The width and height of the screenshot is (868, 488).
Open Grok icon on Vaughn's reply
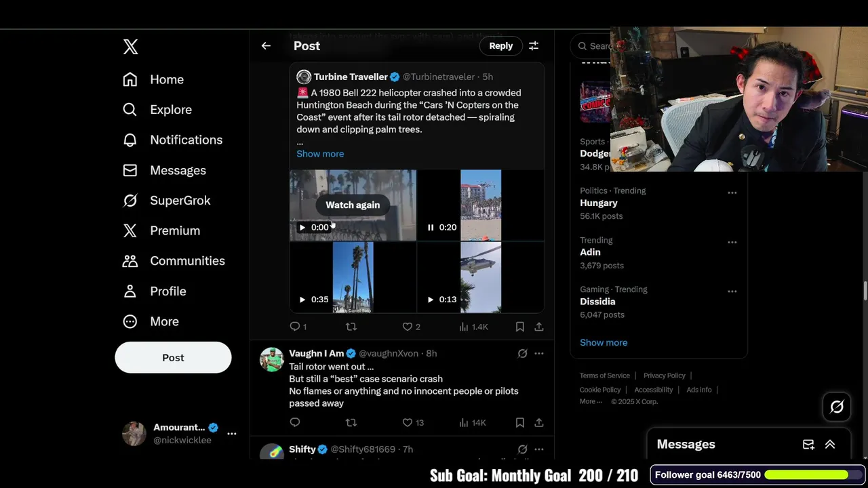[x=522, y=353]
